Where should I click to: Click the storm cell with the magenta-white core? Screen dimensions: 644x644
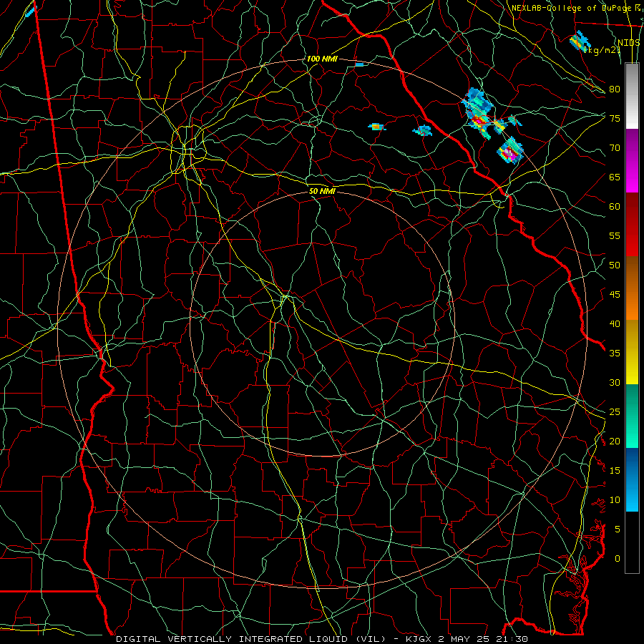coord(510,152)
